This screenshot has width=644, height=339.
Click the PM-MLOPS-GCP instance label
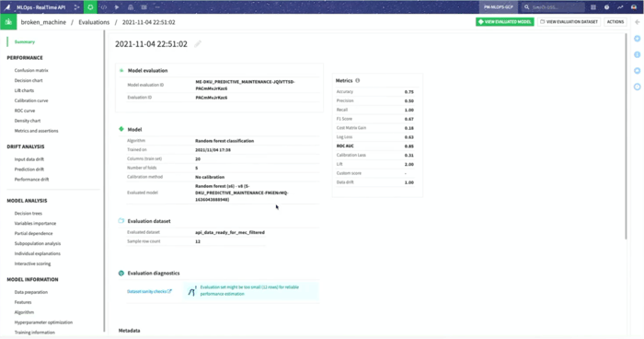tap(499, 7)
